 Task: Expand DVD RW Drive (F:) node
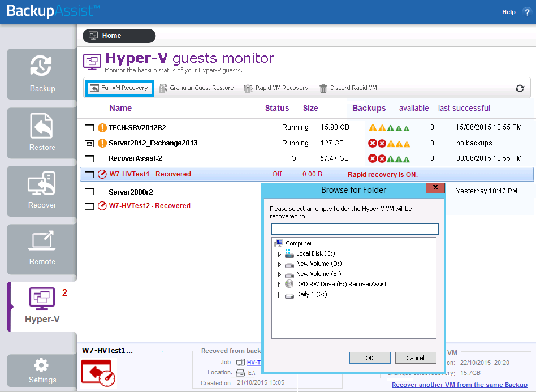coord(279,285)
